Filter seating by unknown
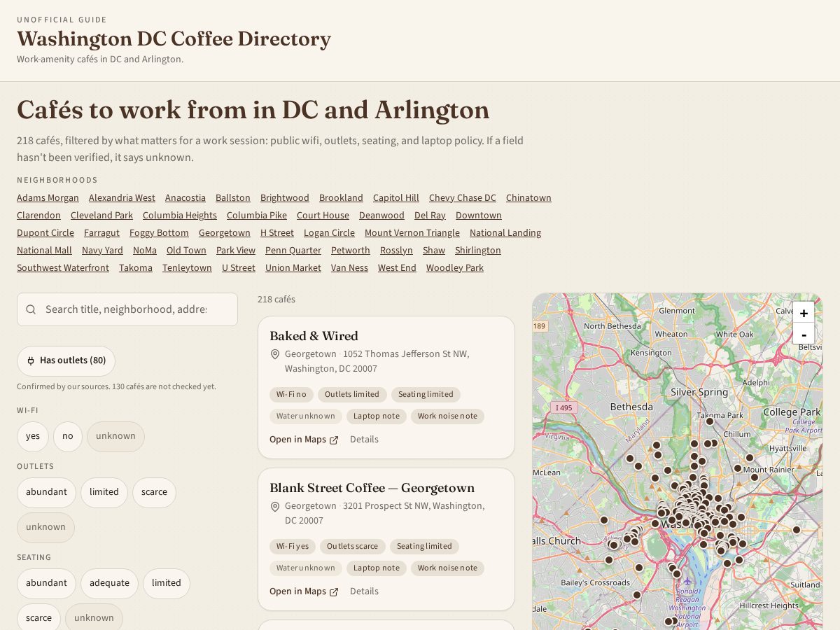The width and height of the screenshot is (840, 630). pos(94,617)
